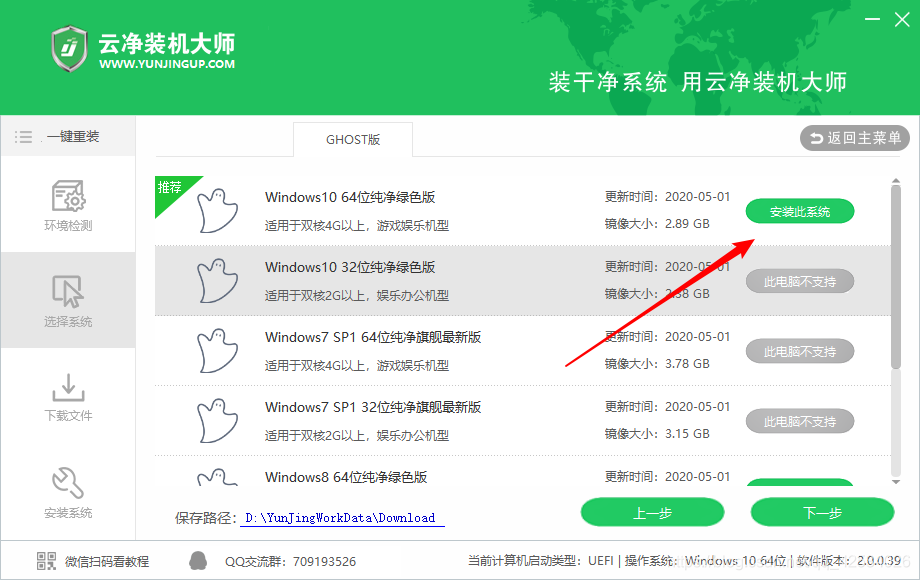Click the 微信扫码看教程 text
Image resolution: width=920 pixels, height=580 pixels.
107,562
